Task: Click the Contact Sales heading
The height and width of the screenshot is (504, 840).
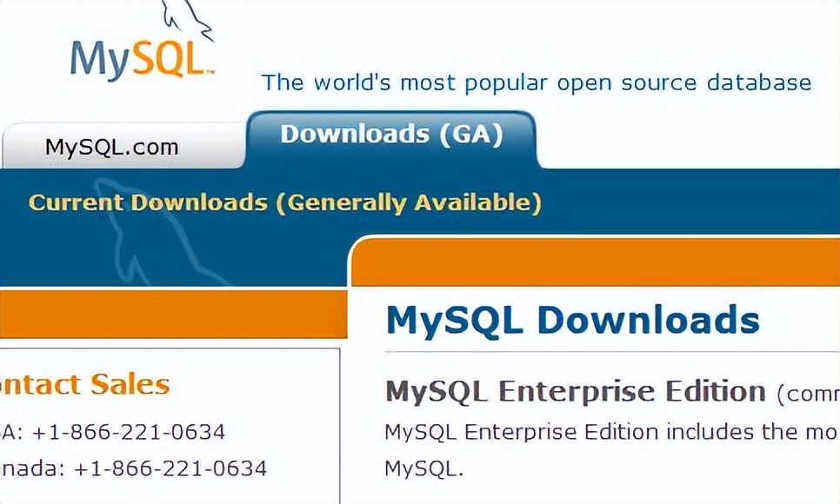Action: coord(83,383)
